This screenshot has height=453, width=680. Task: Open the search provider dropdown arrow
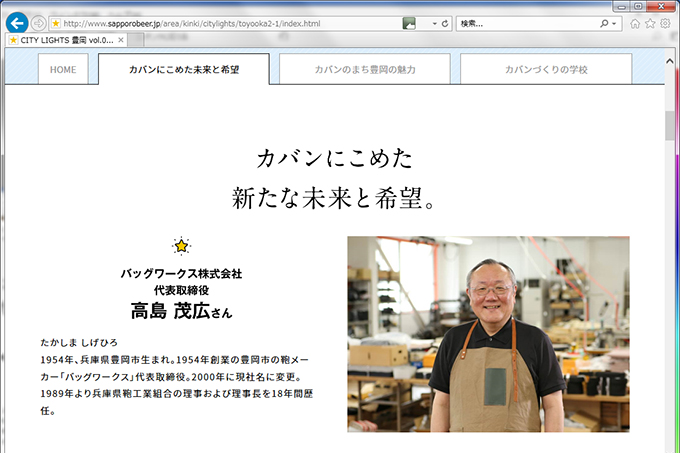(x=614, y=24)
